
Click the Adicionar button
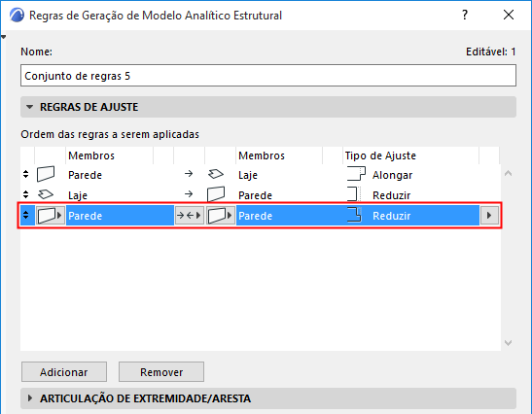click(64, 372)
